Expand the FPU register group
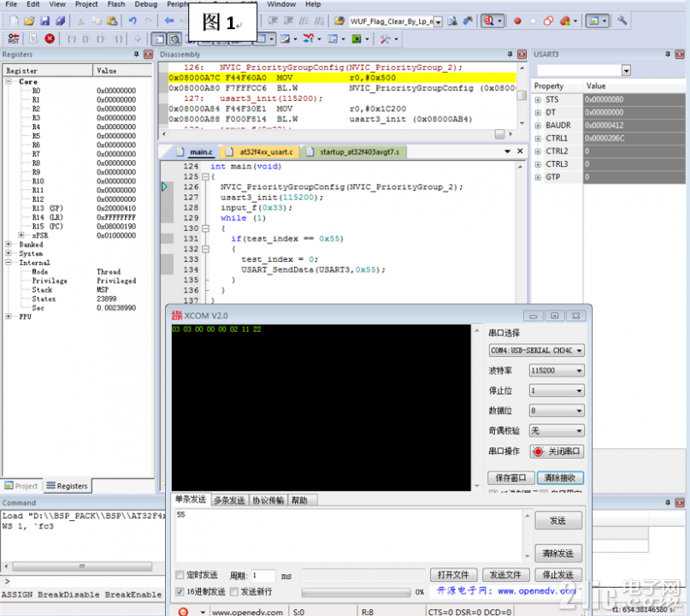 (9, 317)
